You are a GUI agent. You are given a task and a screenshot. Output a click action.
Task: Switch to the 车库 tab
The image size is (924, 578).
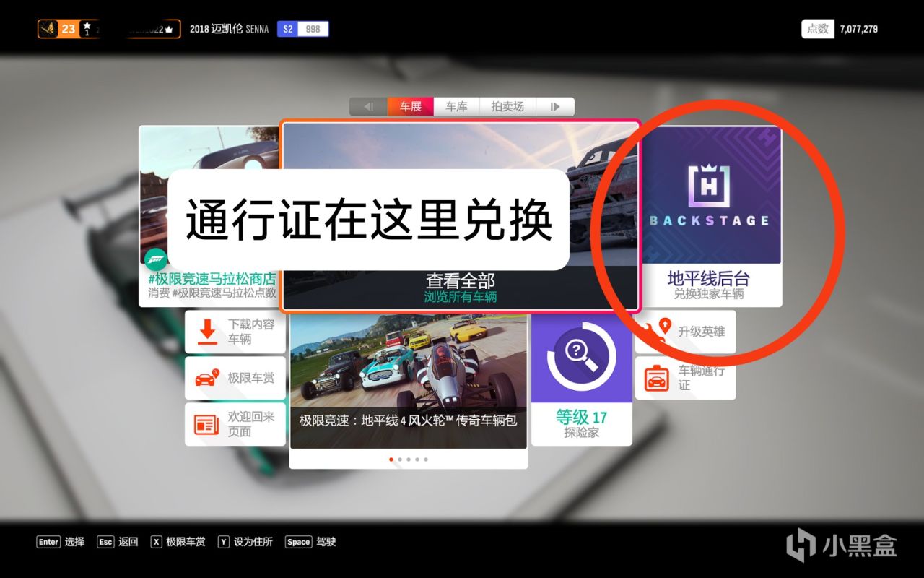pos(456,106)
